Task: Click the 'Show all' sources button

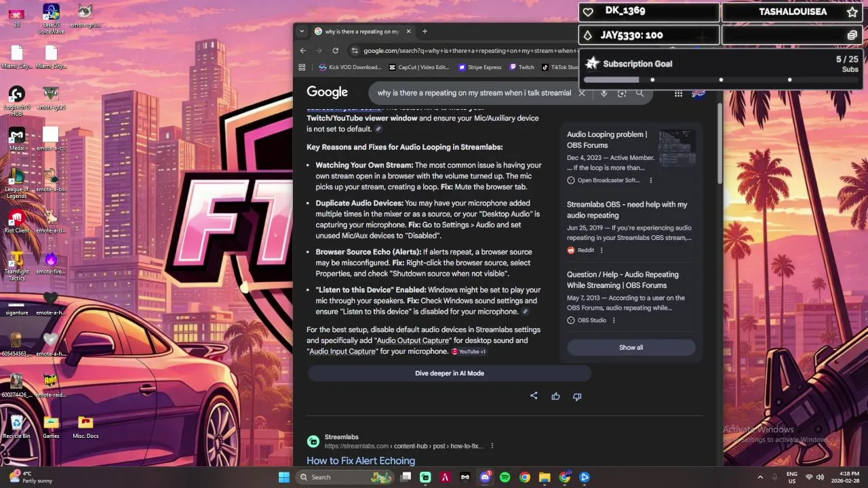Action: pyautogui.click(x=631, y=348)
